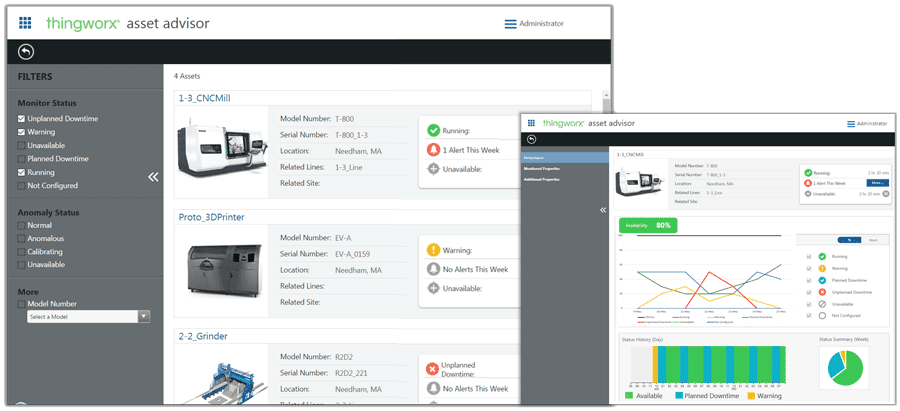Click the empty-circle Not Configured legend icon

pos(822,316)
